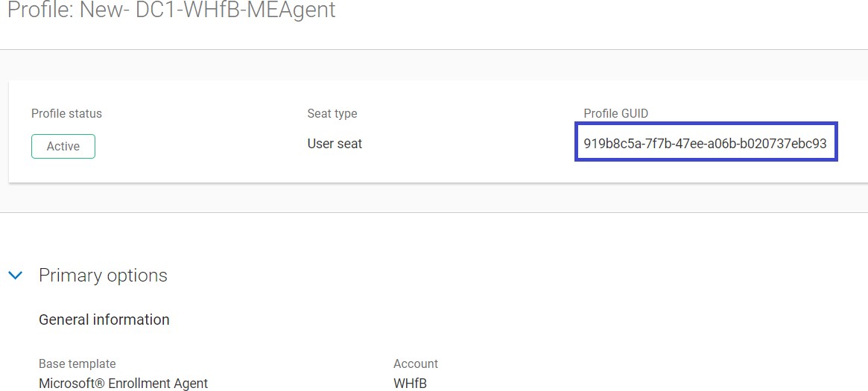Select the Microsoft® Enrollment Agent template value
The image size is (868, 391).
[123, 384]
